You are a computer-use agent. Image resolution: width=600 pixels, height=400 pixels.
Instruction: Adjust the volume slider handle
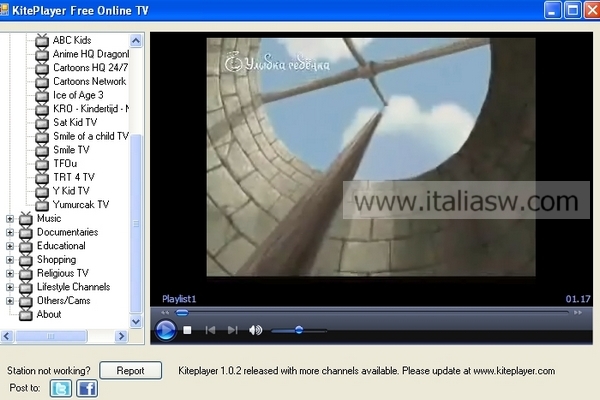(299, 330)
